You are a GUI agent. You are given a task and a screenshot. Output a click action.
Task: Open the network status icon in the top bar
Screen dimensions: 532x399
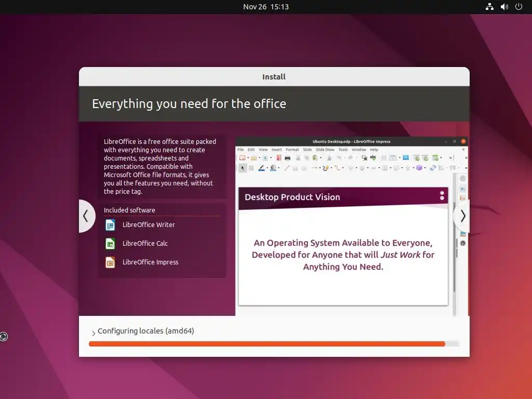coord(489,6)
